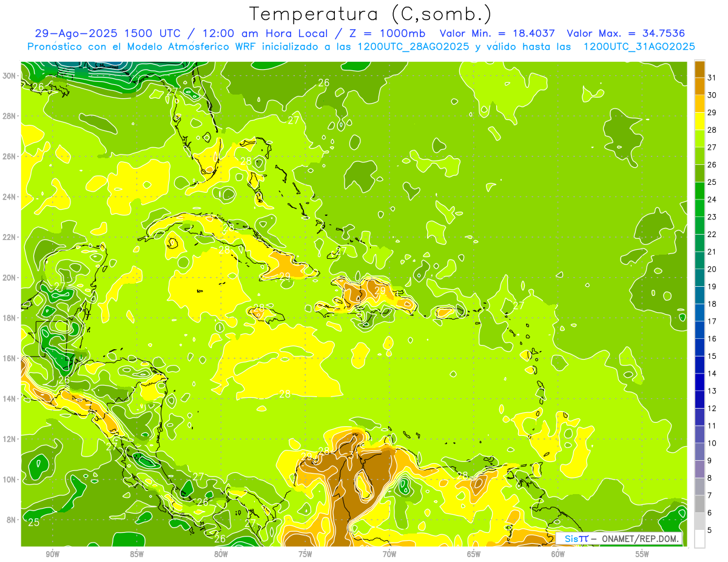Click the '70W' longitude axis label
The image size is (728, 562).
point(389,554)
